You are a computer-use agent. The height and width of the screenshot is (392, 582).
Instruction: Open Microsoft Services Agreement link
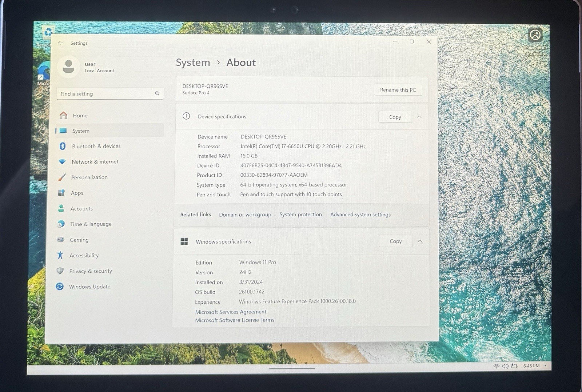[231, 312]
